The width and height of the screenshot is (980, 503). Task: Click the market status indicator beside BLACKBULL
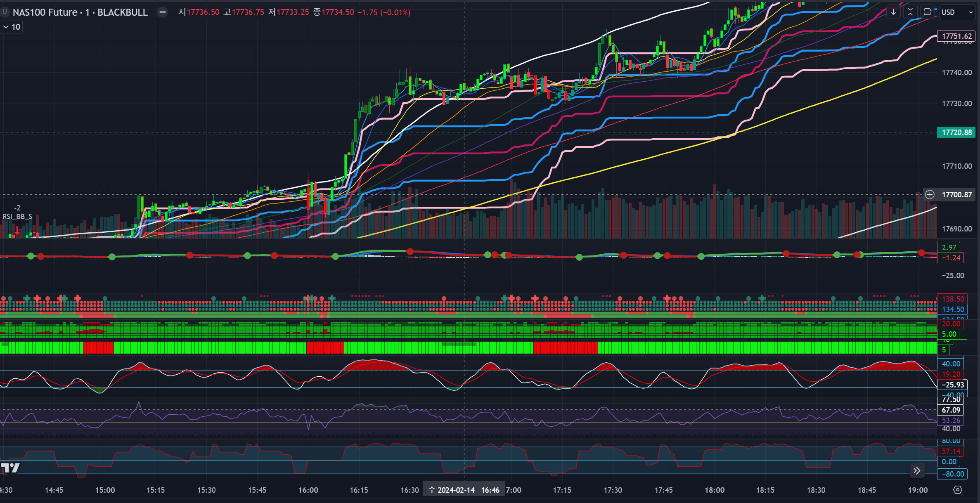pyautogui.click(x=163, y=12)
